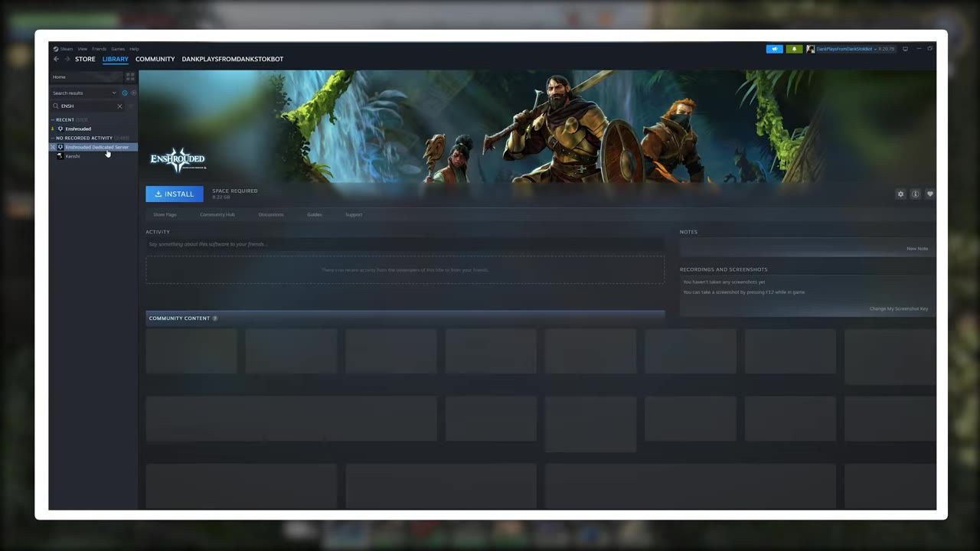The width and height of the screenshot is (980, 551).
Task: Open the Support link
Action: pyautogui.click(x=354, y=214)
